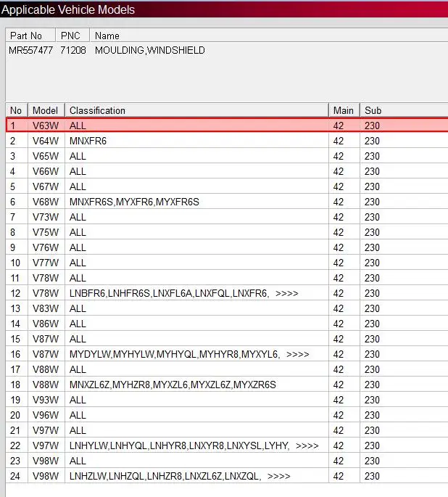Select row 6 model V68W

click(46, 202)
